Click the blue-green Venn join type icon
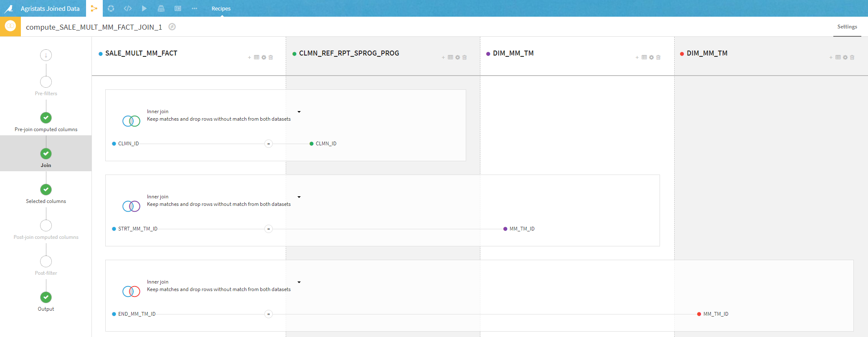Viewport: 868px width, 337px height. coord(131,121)
